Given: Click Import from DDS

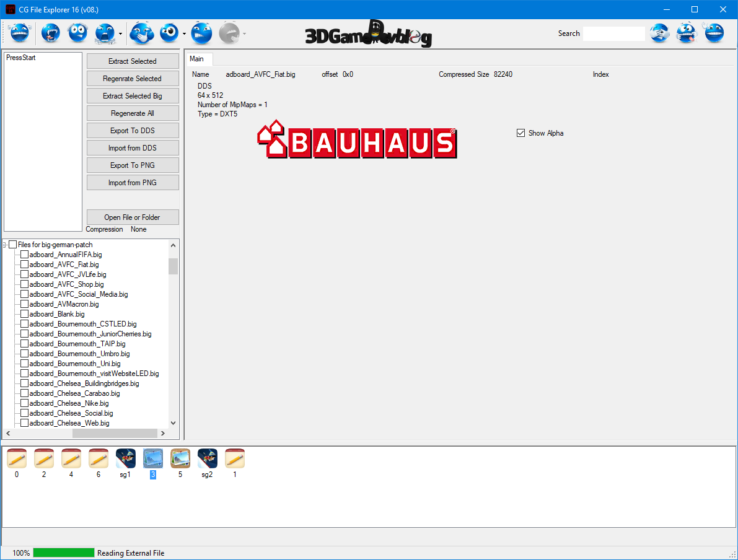Looking at the screenshot, I should pyautogui.click(x=132, y=148).
